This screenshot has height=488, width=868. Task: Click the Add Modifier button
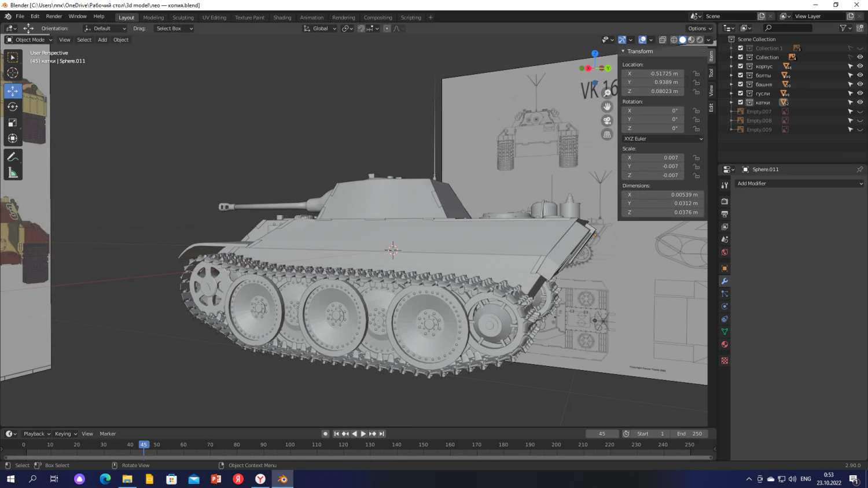(x=799, y=183)
